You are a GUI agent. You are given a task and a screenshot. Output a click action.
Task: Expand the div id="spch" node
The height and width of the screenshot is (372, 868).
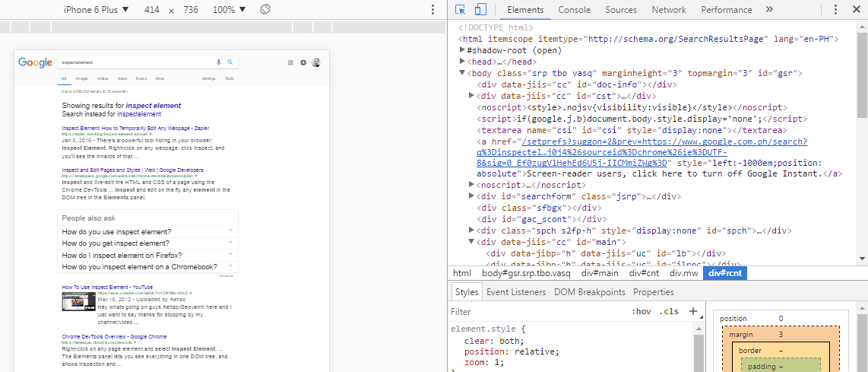click(472, 230)
